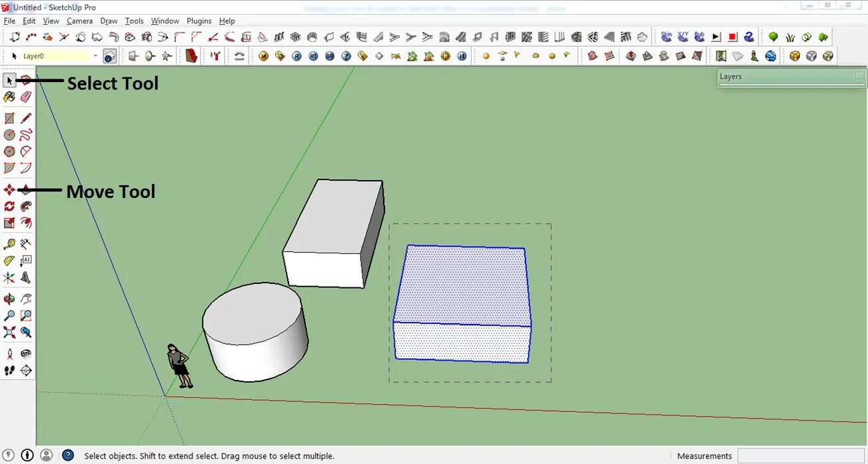Open the Draw menu
The width and height of the screenshot is (868, 464).
coord(109,21)
